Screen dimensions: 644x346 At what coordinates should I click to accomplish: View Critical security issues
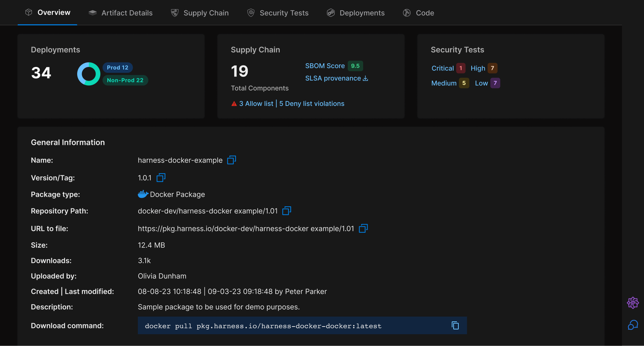pyautogui.click(x=443, y=68)
